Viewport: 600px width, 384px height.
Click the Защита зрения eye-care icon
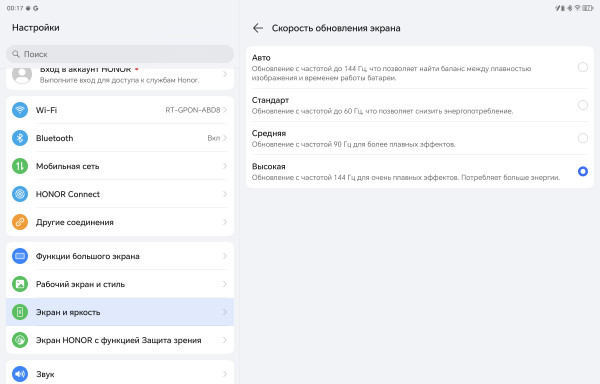tap(20, 340)
